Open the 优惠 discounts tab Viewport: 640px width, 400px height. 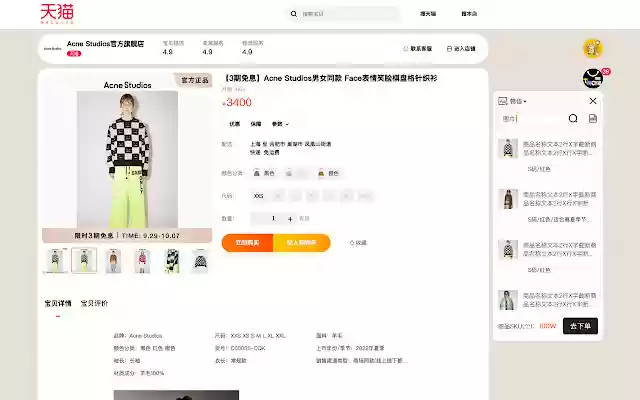pyautogui.click(x=234, y=124)
